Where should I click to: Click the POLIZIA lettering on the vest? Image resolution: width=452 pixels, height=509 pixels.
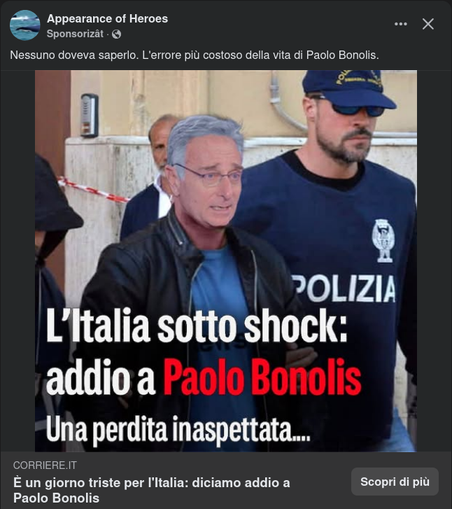[x=344, y=288]
